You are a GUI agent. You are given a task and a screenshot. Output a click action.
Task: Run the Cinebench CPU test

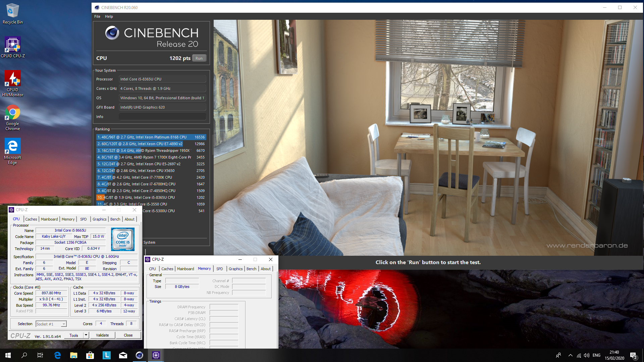(199, 58)
